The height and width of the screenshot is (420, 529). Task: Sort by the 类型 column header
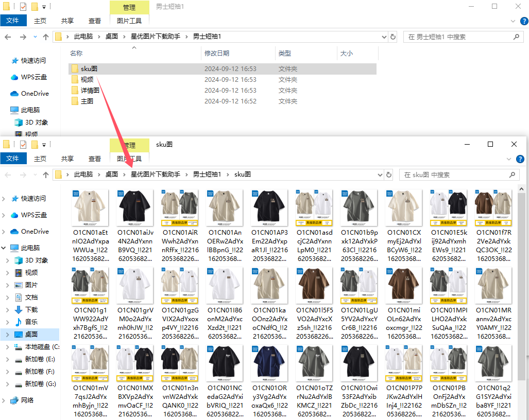(x=285, y=53)
